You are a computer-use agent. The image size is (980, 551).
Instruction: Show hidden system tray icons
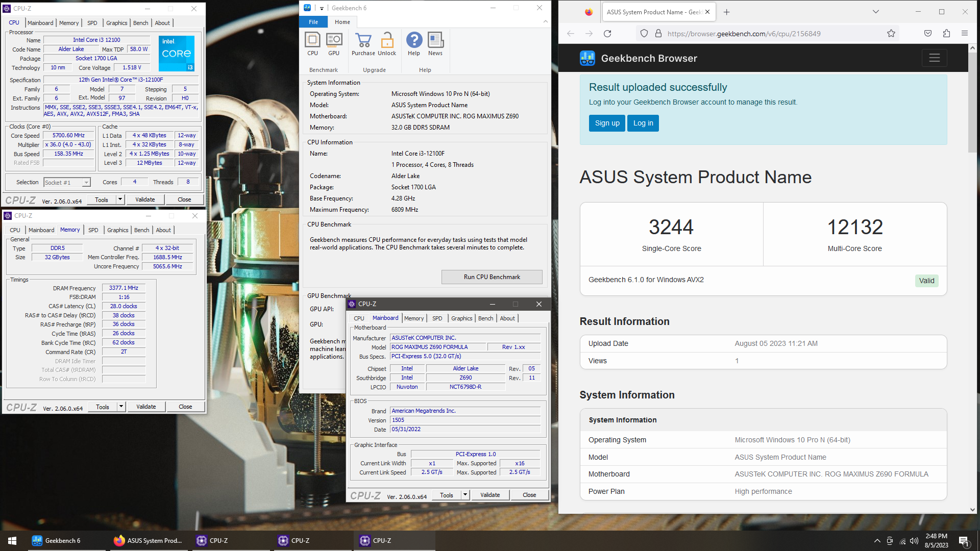pos(877,541)
